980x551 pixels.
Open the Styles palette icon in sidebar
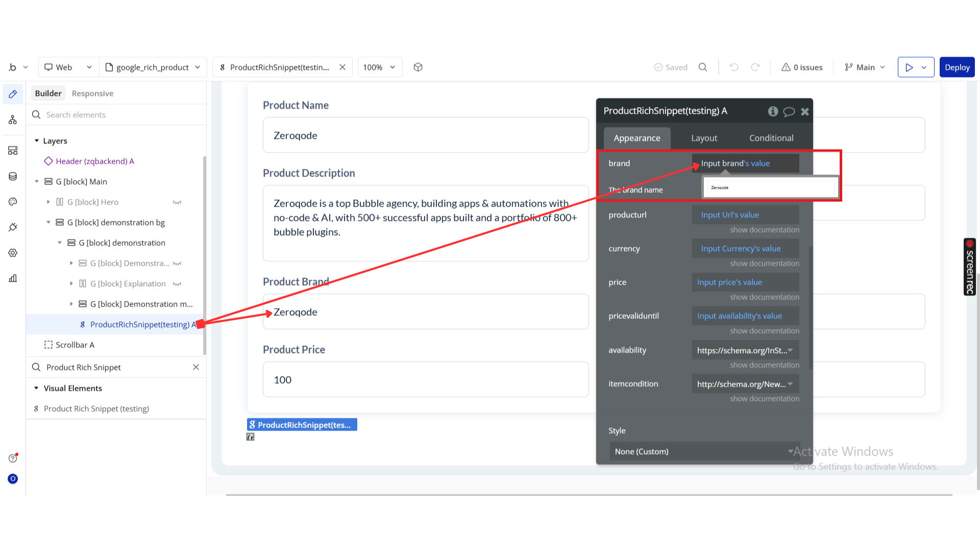click(x=13, y=202)
